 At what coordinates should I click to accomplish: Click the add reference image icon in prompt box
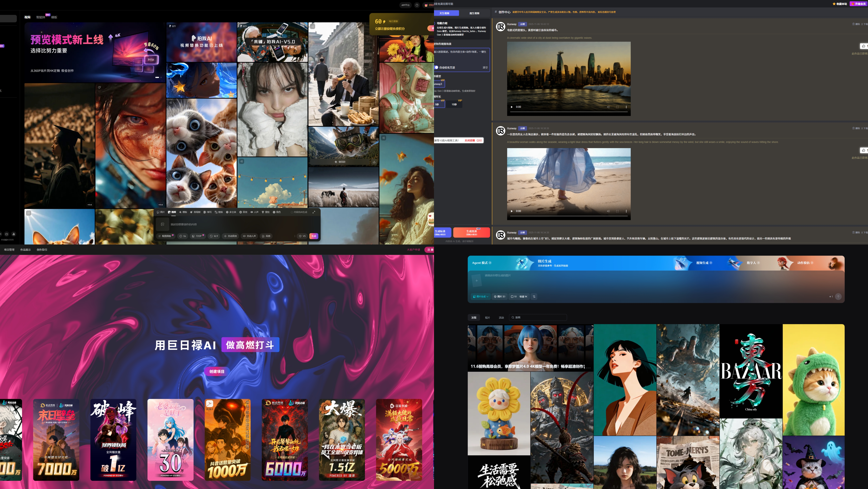(162, 224)
